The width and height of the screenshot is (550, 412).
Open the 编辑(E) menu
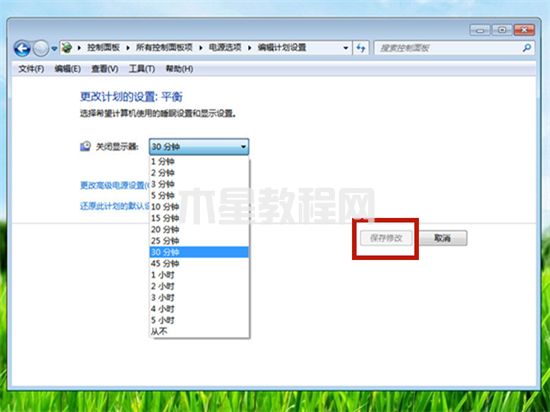click(x=68, y=69)
